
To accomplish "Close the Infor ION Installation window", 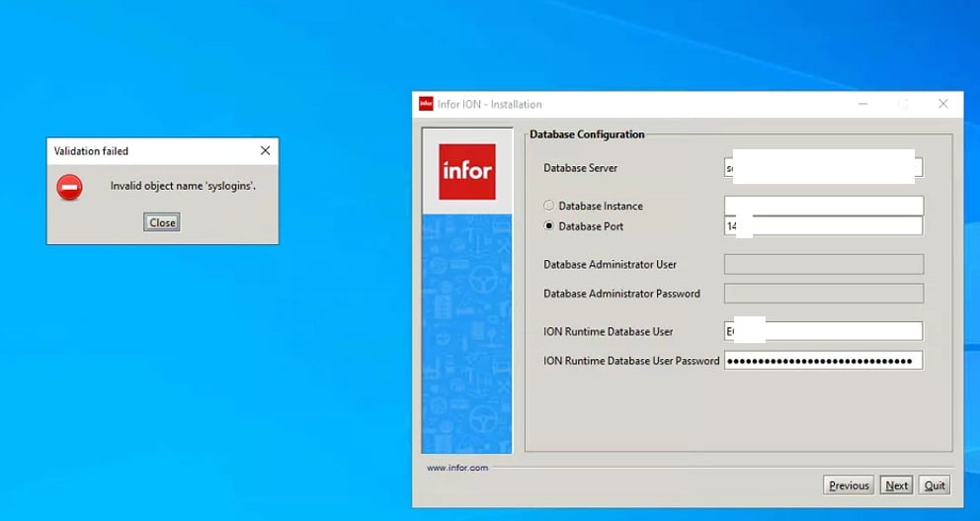I will (943, 104).
